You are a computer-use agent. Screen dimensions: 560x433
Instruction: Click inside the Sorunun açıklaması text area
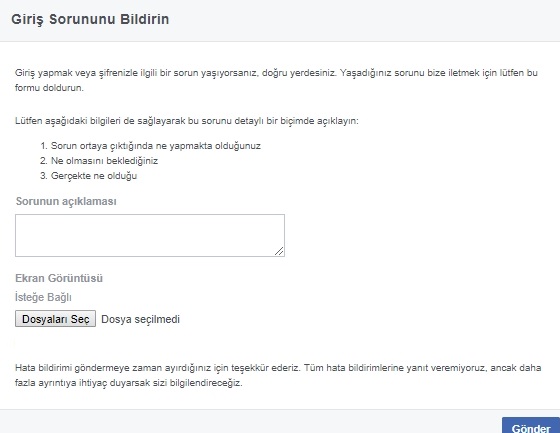150,235
